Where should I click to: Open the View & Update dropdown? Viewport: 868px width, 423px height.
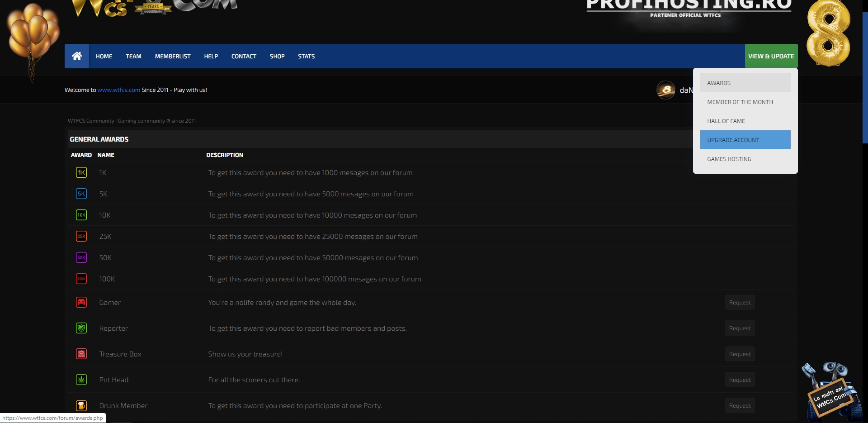click(771, 56)
